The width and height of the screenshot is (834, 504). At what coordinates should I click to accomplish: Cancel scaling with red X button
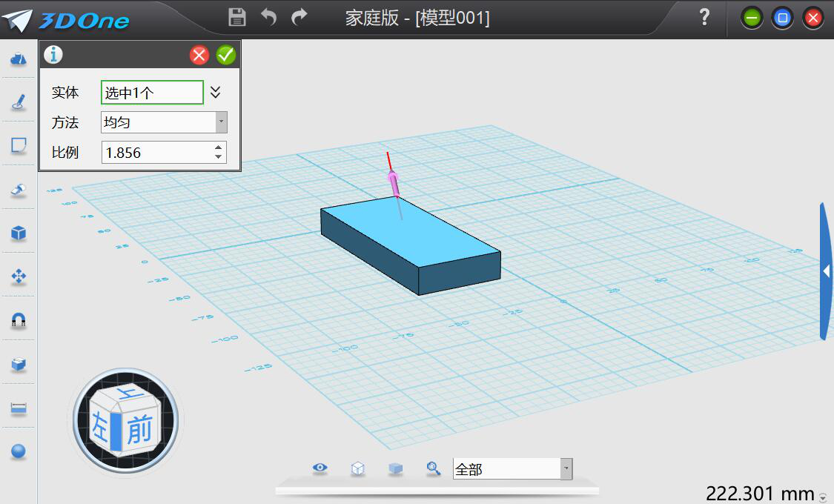click(x=199, y=55)
